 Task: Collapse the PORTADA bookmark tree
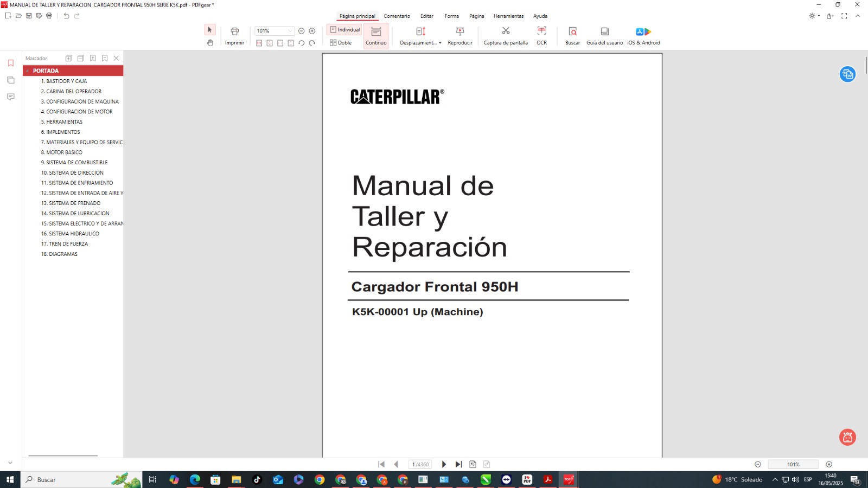click(27, 71)
